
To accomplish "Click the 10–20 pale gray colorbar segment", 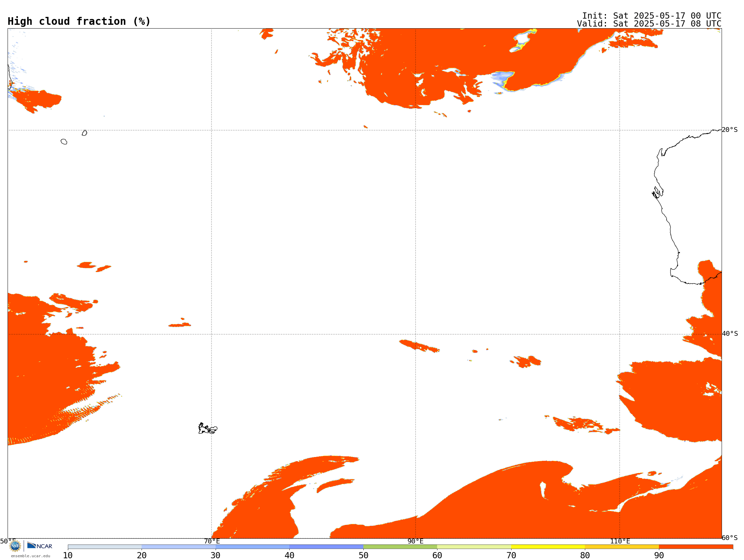I will pos(105,547).
